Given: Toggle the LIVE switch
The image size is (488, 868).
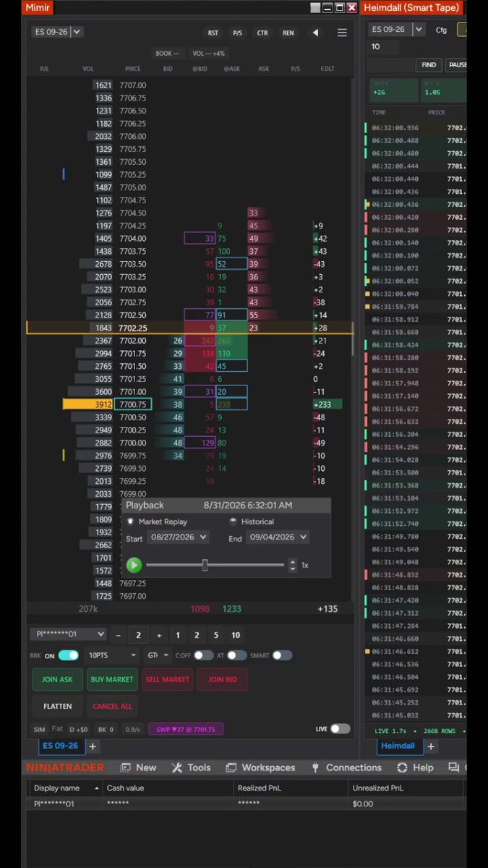Looking at the screenshot, I should (x=340, y=728).
